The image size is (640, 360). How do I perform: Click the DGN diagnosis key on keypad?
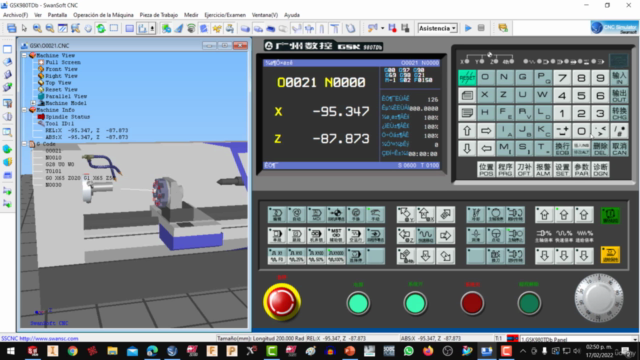[x=600, y=169]
